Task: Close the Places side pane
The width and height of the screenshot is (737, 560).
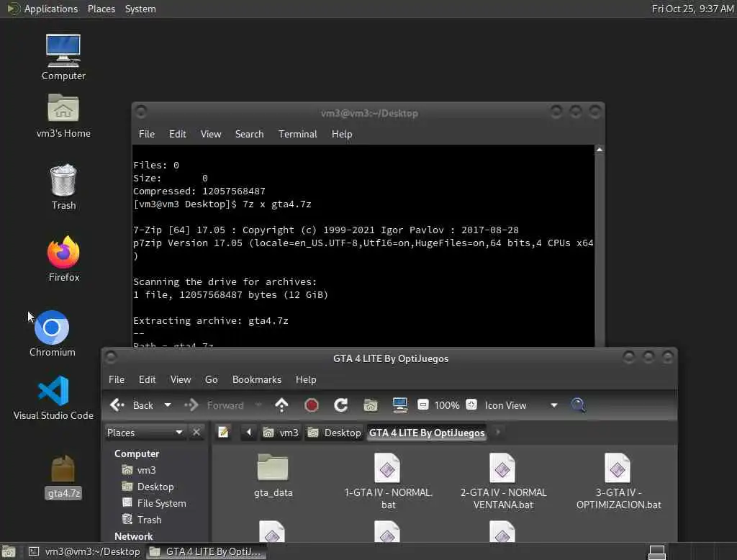Action: click(196, 432)
